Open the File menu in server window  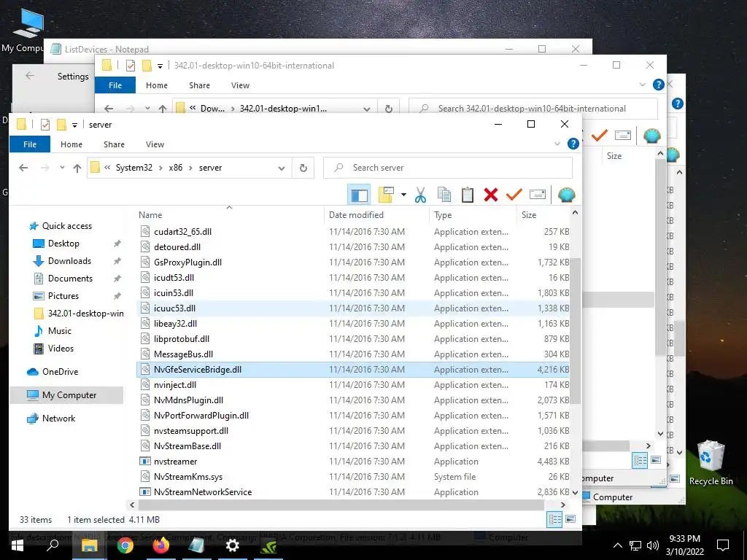[x=30, y=144]
